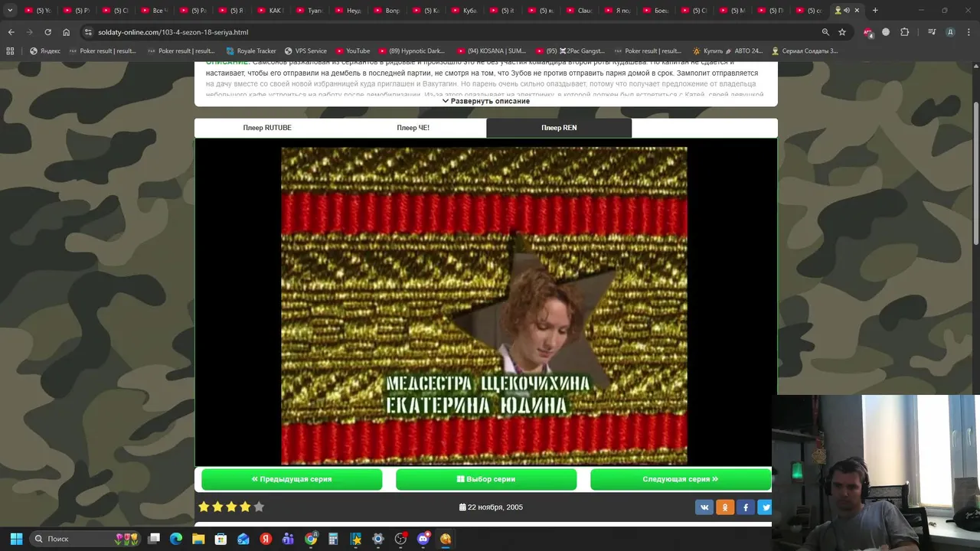This screenshot has width=980, height=551.
Task: Close the active Soldaty tab
Action: pos(857,11)
